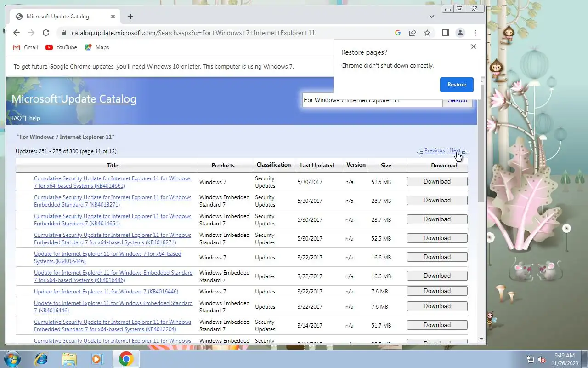Download Embedded x64 KB4018271 52.5 MB

(x=437, y=238)
